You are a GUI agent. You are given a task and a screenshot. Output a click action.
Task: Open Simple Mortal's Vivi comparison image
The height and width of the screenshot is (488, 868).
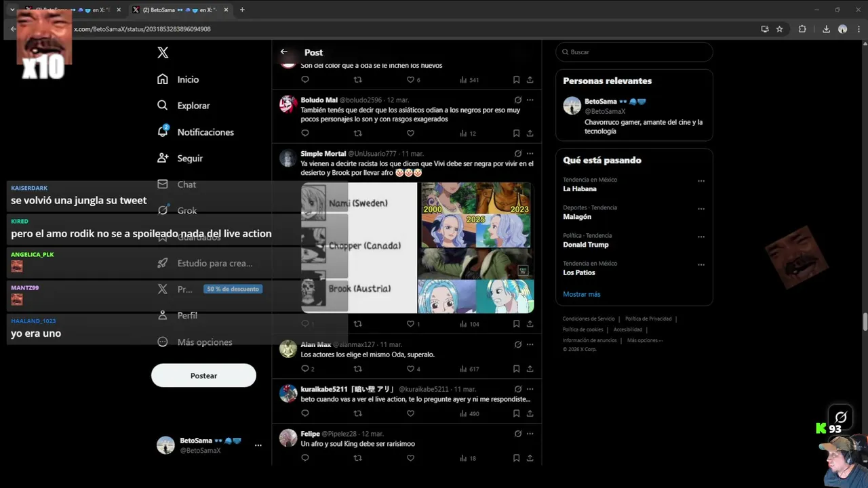tap(476, 248)
